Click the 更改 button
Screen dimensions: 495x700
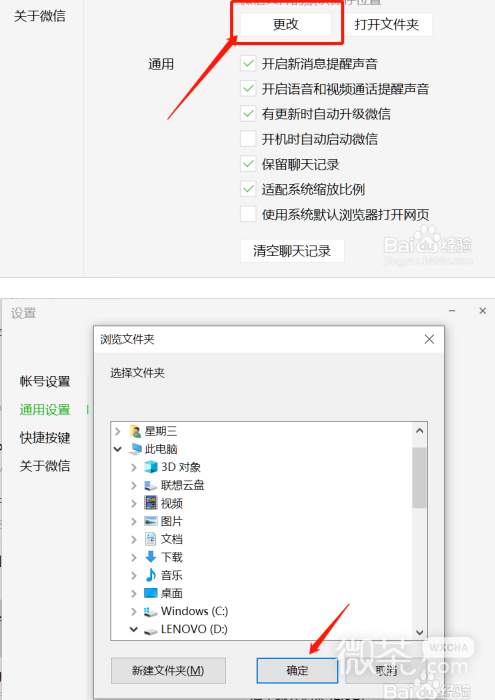[286, 24]
